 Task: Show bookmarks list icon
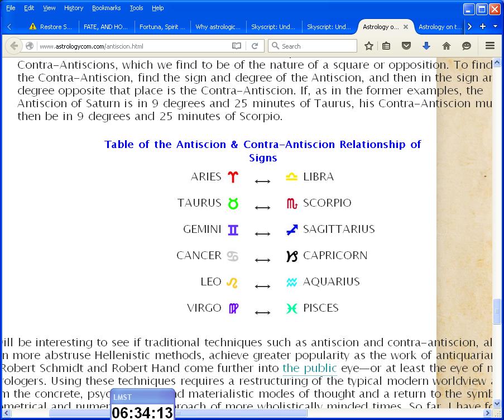386,46
